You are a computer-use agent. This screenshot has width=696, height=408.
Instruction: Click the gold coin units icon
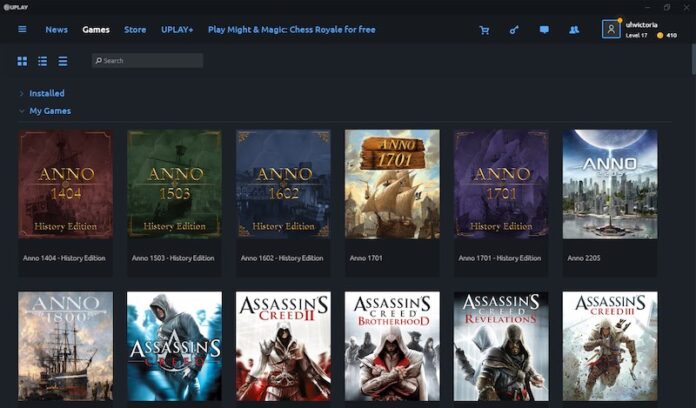[660, 36]
